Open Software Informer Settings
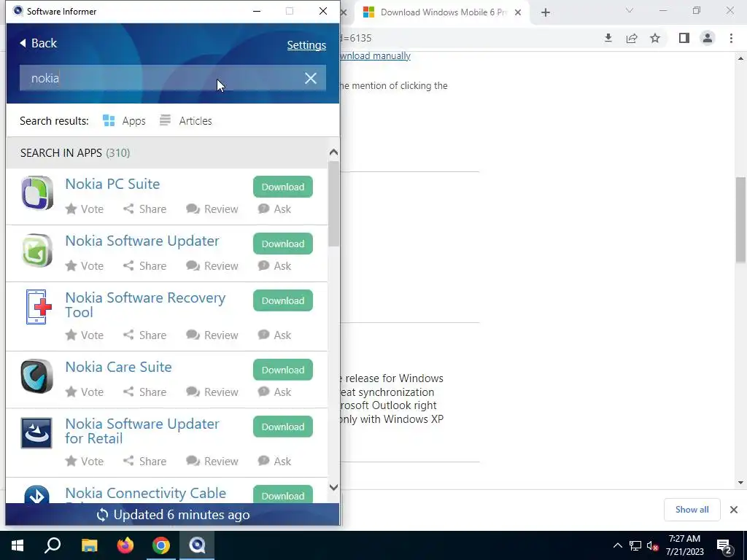Image resolution: width=747 pixels, height=560 pixels. click(x=306, y=45)
